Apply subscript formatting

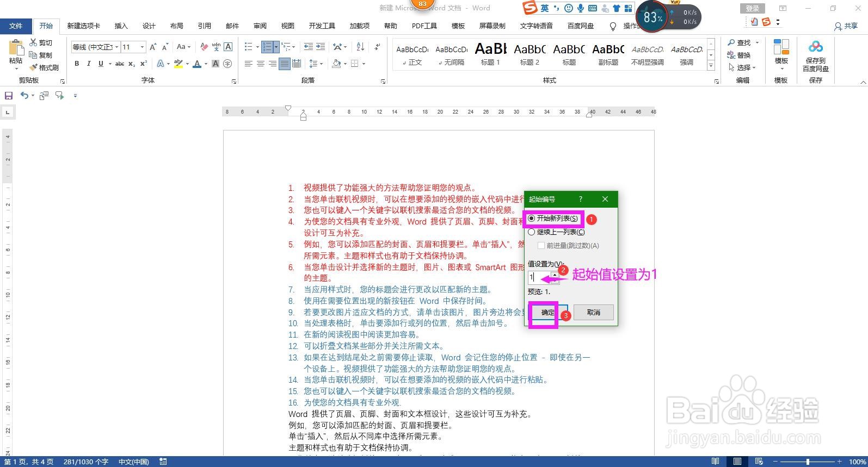[x=132, y=64]
